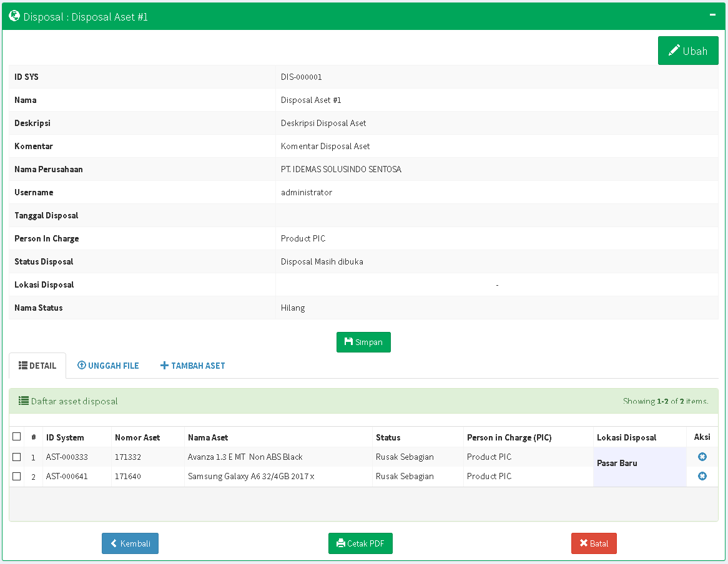Click the Nama Aset column header

pos(208,437)
